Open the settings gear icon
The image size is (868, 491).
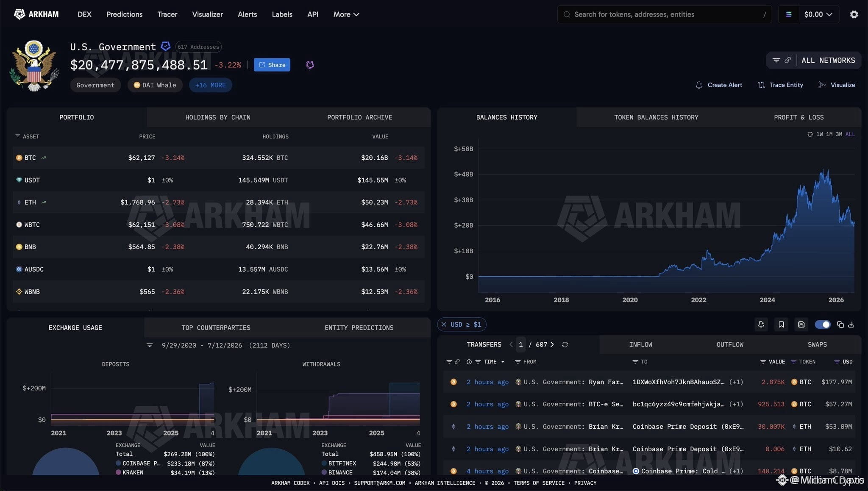click(854, 14)
